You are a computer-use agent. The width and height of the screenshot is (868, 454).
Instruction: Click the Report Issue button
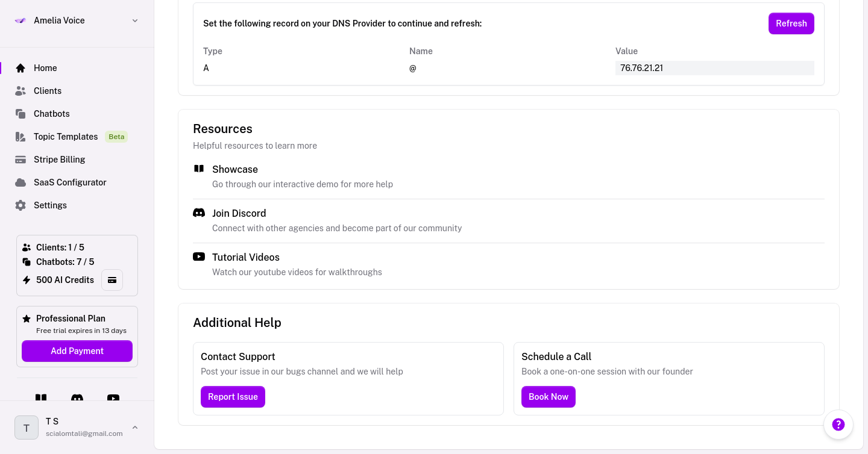click(x=233, y=397)
